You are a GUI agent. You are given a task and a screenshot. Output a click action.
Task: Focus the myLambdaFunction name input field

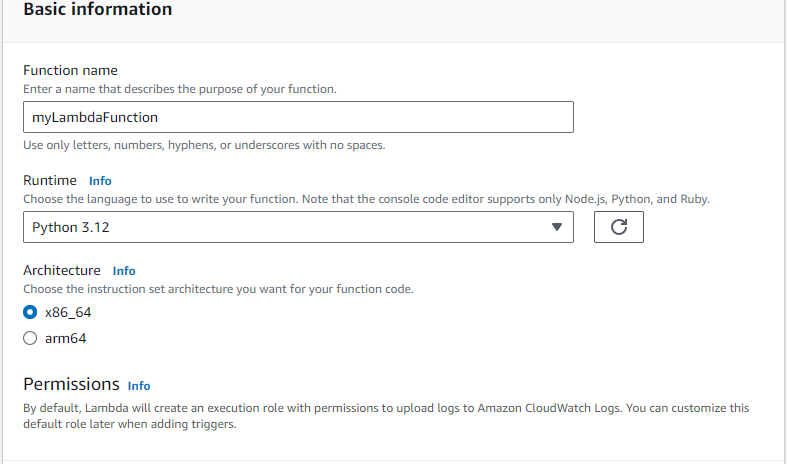(x=297, y=117)
